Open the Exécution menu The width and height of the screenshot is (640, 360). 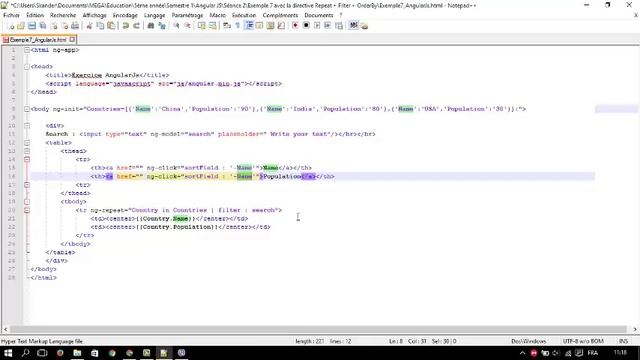(x=244, y=15)
